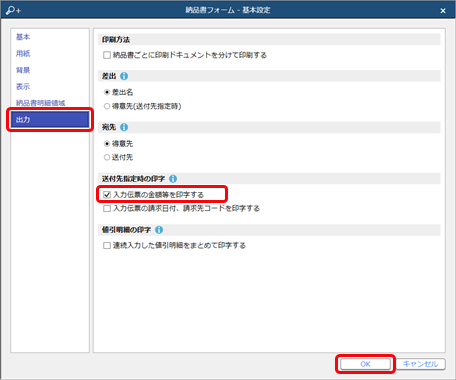This screenshot has height=380, width=456.
Task: Open info icon next to 差出
Action: click(124, 76)
